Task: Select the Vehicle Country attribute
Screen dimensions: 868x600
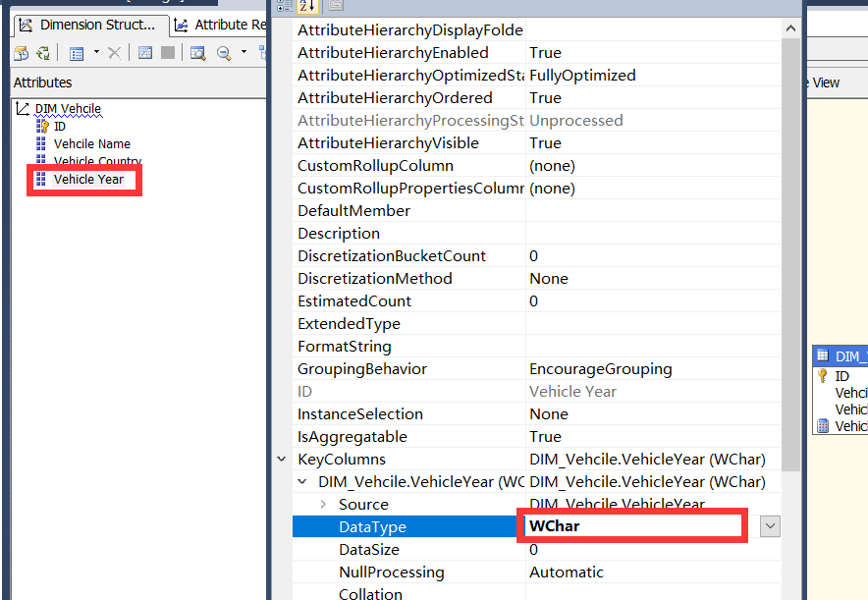Action: [x=97, y=160]
